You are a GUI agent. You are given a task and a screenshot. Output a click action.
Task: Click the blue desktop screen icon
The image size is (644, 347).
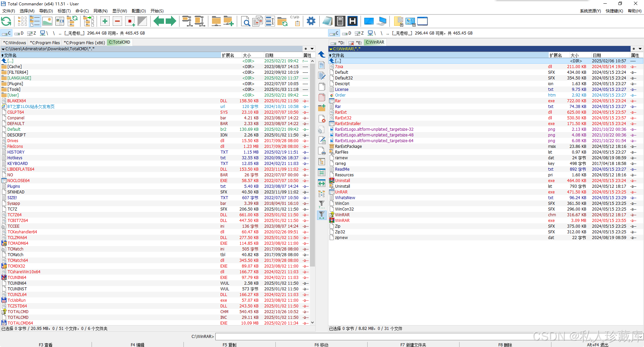pos(369,21)
